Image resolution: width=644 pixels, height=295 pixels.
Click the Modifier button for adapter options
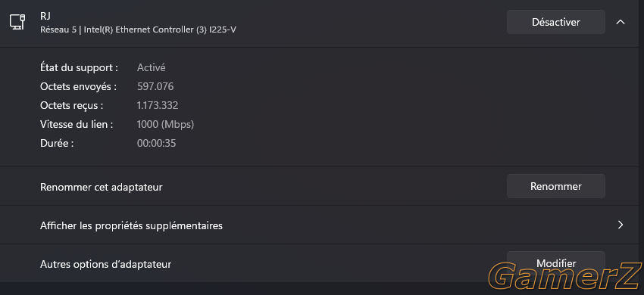(x=555, y=263)
